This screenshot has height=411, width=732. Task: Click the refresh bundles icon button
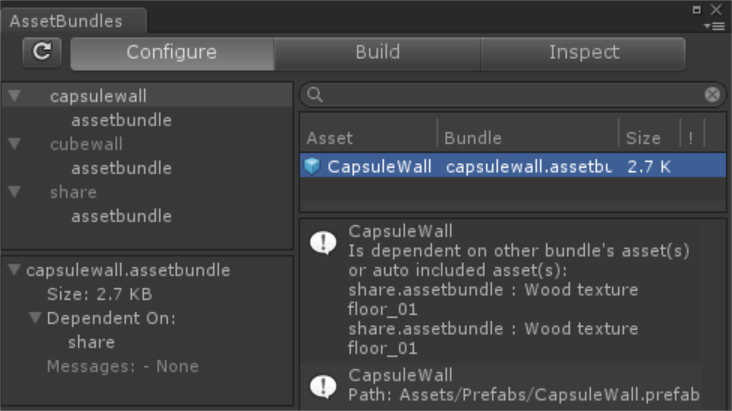pos(42,53)
